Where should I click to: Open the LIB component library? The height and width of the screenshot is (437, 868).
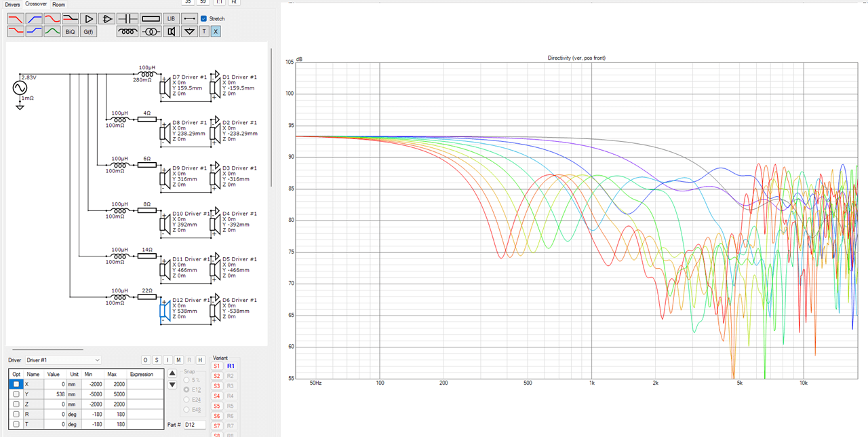pyautogui.click(x=172, y=19)
